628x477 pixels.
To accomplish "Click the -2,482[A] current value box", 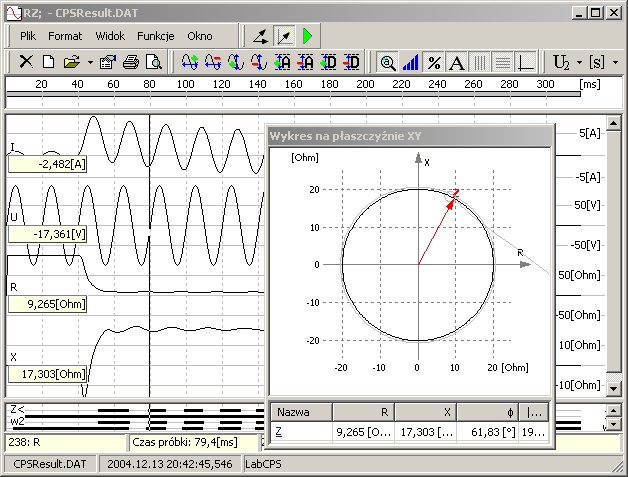I will tap(47, 164).
